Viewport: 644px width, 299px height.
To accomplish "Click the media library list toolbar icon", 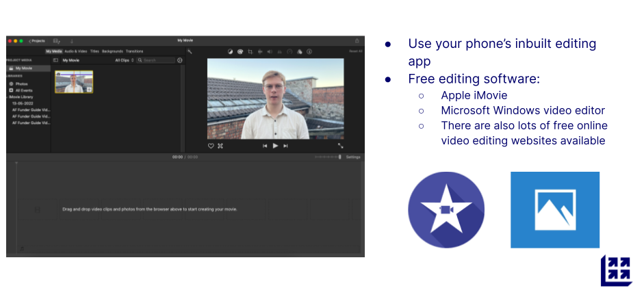I will point(56,41).
